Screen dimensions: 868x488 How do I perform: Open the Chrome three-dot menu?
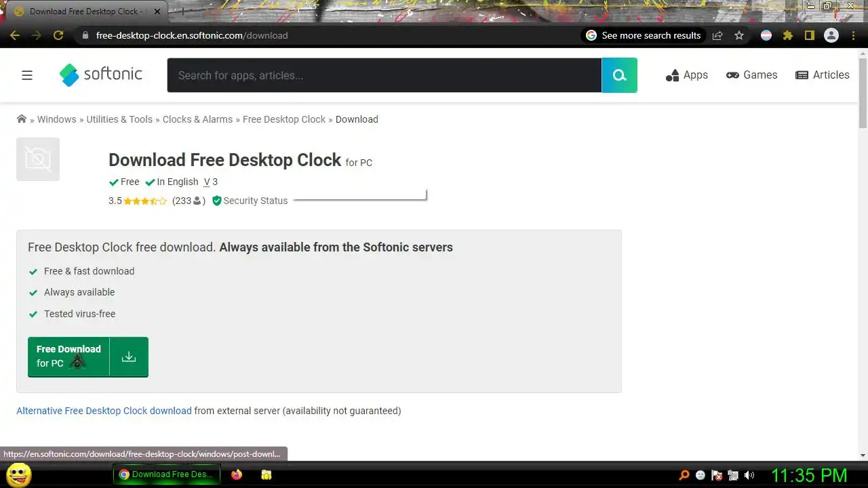click(853, 35)
